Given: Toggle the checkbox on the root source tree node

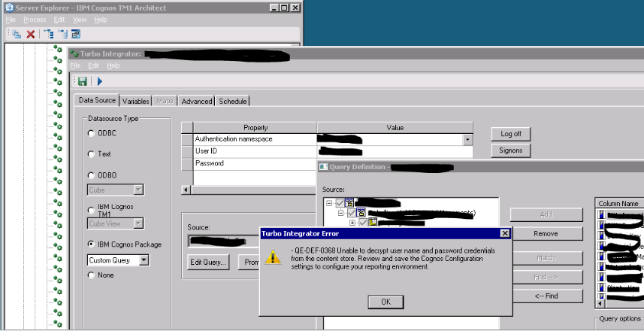Looking at the screenshot, I should coord(340,202).
